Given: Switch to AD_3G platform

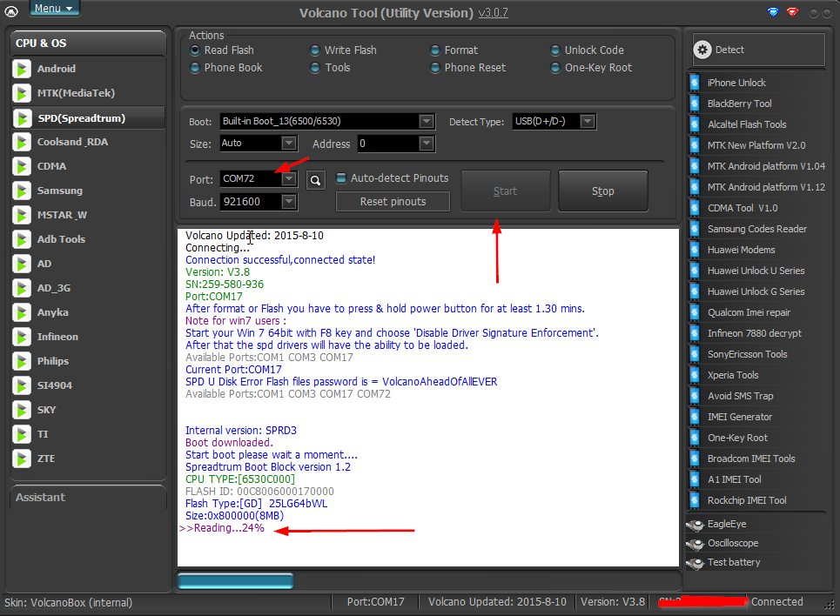Looking at the screenshot, I should click(89, 288).
